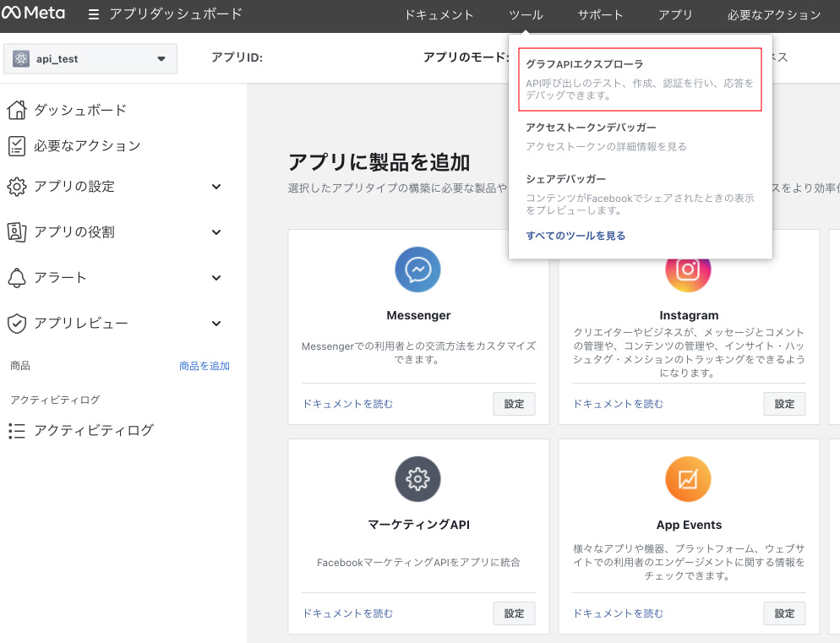This screenshot has height=643, width=840.
Task: Click the Meta logo in header
Action: click(x=35, y=14)
